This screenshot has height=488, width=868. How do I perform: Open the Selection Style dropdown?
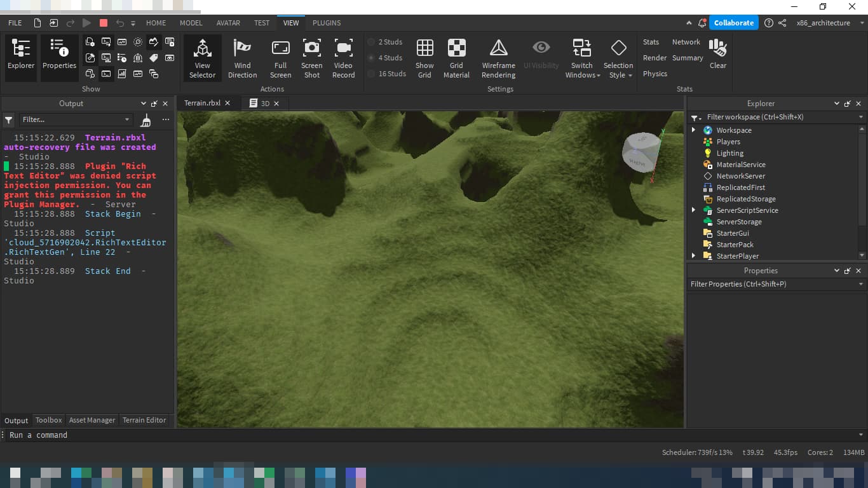point(618,57)
